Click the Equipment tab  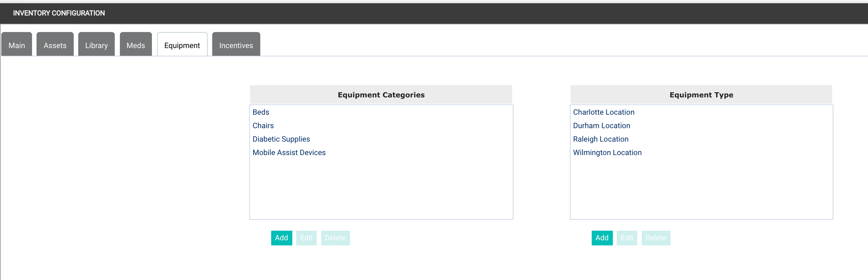click(182, 44)
